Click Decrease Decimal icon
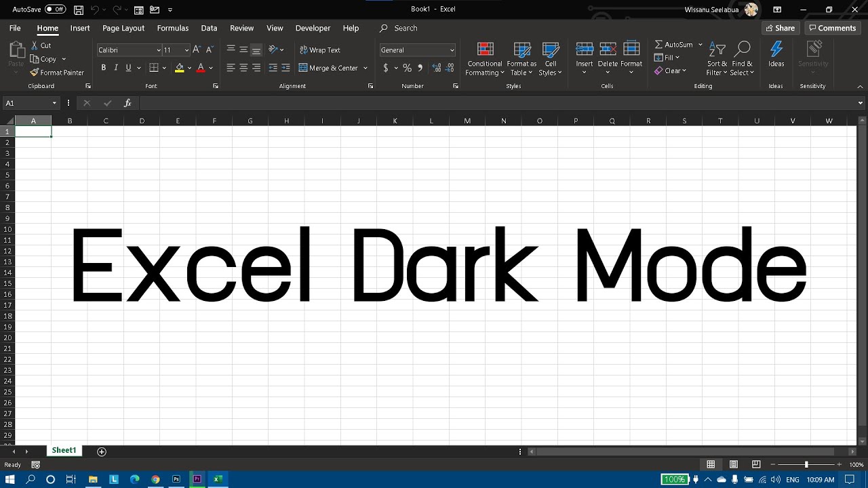The height and width of the screenshot is (488, 868). coord(450,68)
